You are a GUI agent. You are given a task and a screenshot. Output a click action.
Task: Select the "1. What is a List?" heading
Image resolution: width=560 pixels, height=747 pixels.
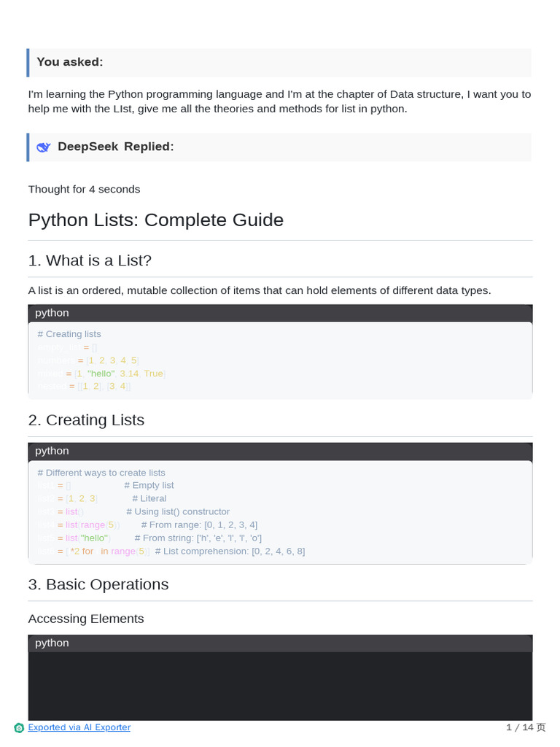[90, 260]
